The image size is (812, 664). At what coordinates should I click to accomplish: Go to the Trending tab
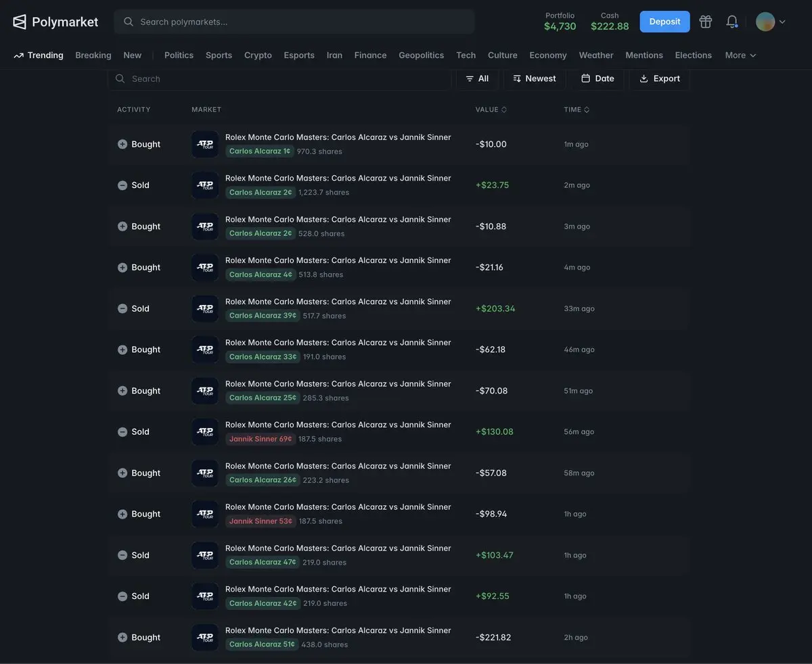coord(39,55)
